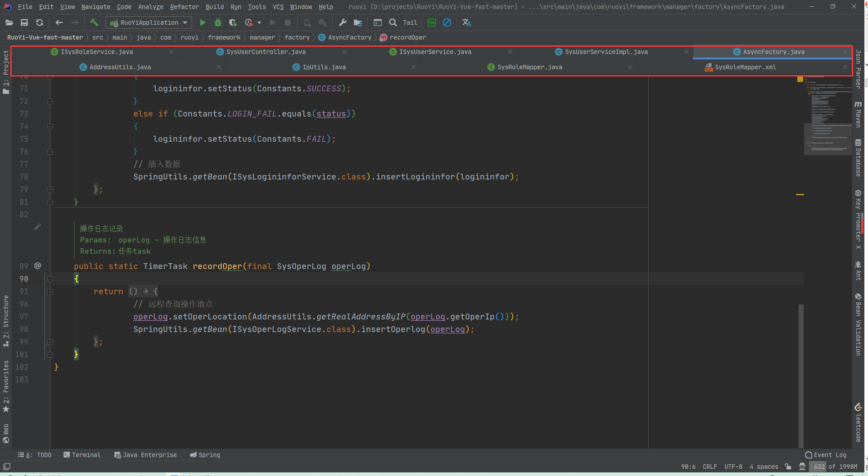Click the inspector hat icon in the status bar
The height and width of the screenshot is (476, 868).
point(802,467)
